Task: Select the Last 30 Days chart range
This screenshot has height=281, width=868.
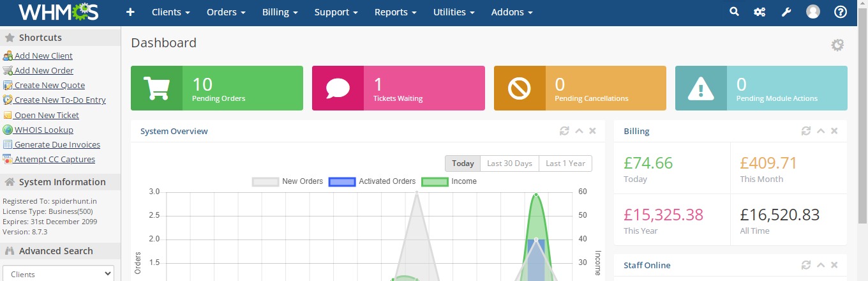Action: pos(509,163)
